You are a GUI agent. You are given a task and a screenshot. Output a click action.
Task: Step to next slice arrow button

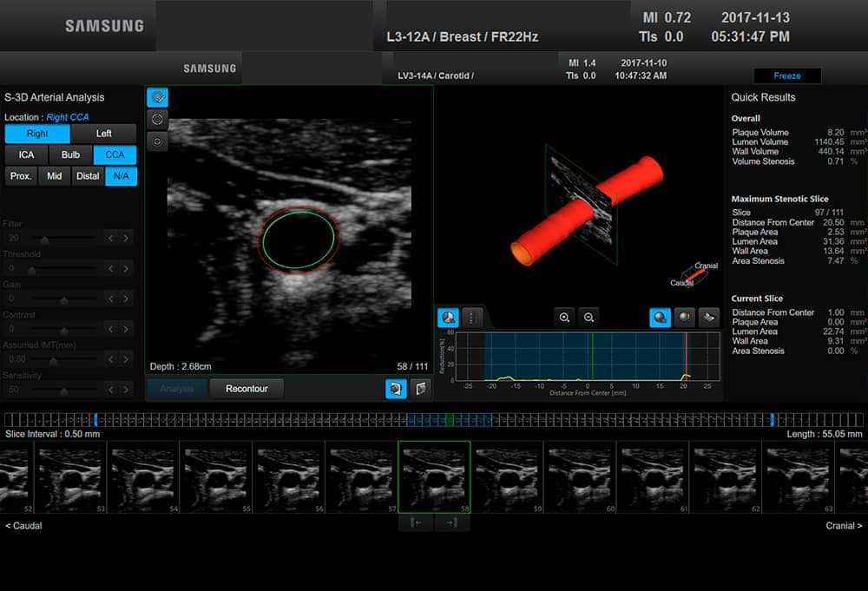pos(452,522)
